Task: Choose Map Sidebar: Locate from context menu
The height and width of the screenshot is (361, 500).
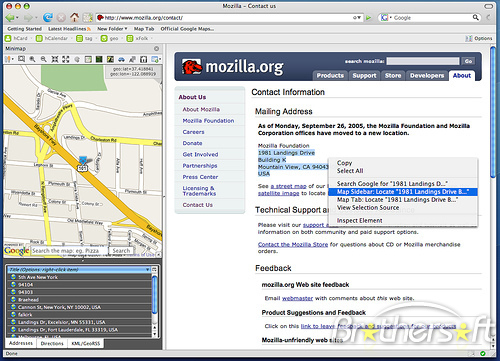Action: pos(403,192)
